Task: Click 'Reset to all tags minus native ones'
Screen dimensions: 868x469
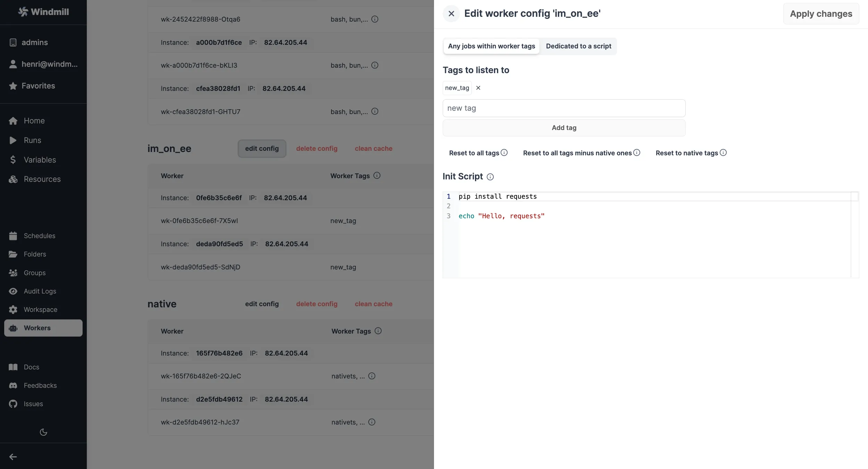Action: coord(577,153)
